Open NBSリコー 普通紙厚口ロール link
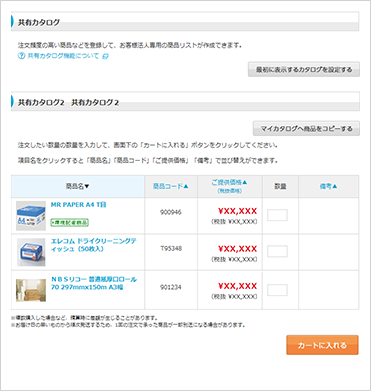The width and height of the screenshot is (371, 391). pyautogui.click(x=94, y=283)
